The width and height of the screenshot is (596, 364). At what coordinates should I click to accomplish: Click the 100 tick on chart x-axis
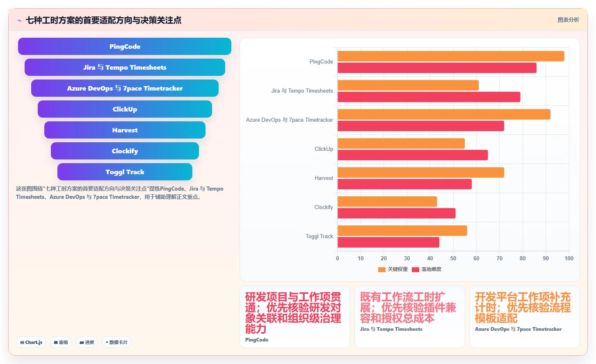pos(569,258)
